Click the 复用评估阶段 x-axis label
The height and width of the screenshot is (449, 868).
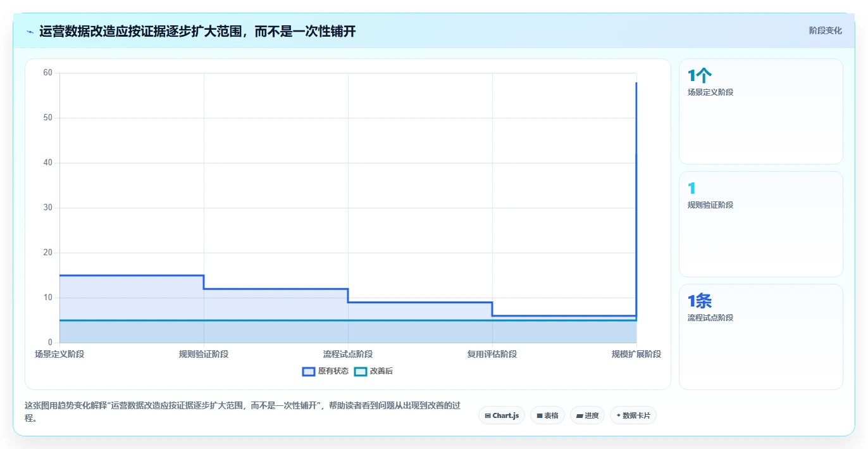click(492, 354)
